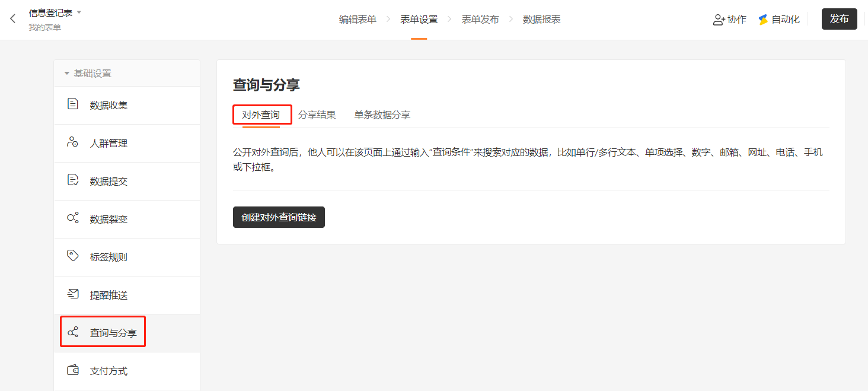This screenshot has width=868, height=391.
Task: Go to the 表单发布 step
Action: [480, 20]
